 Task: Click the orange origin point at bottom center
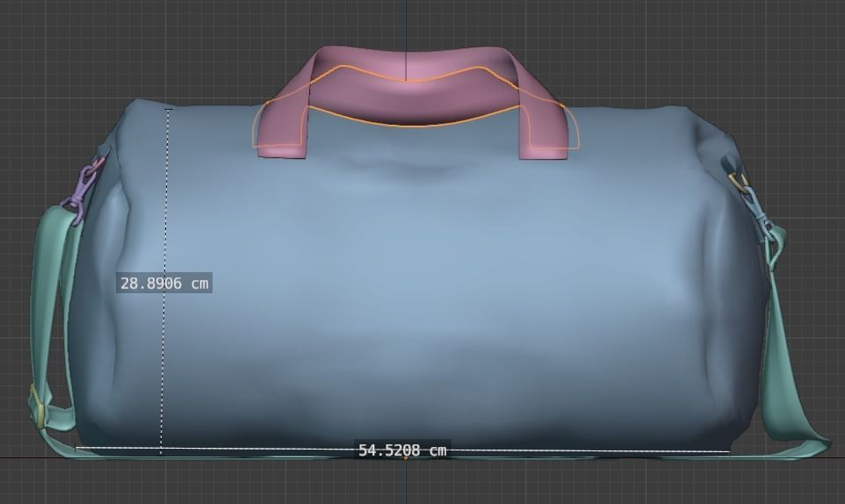click(x=406, y=457)
